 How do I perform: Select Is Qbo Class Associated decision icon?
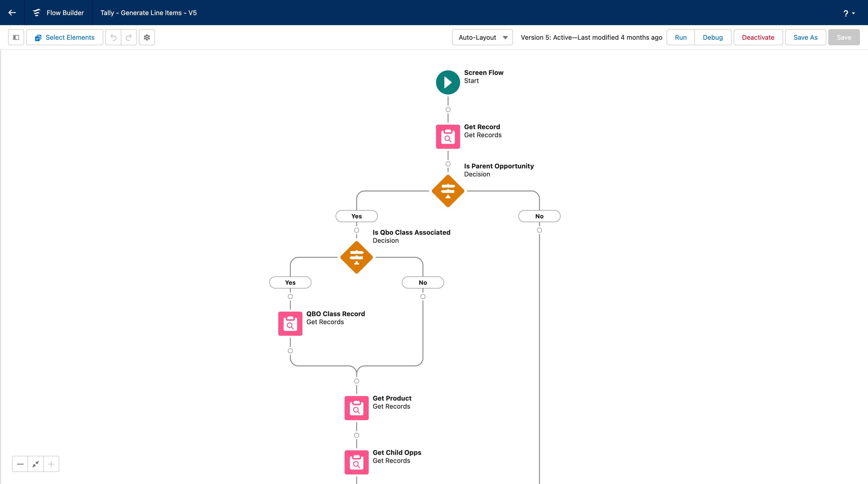pyautogui.click(x=356, y=258)
